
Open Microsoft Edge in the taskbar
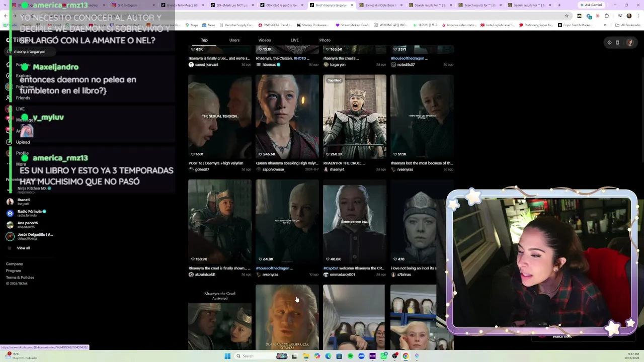pyautogui.click(x=328, y=356)
